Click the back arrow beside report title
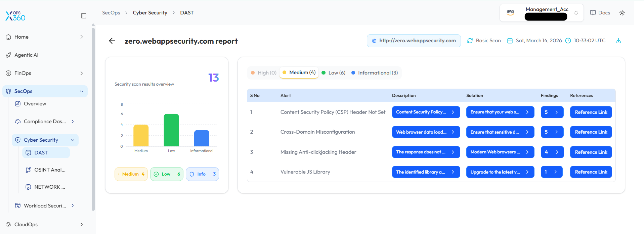The width and height of the screenshot is (644, 234). tap(112, 41)
